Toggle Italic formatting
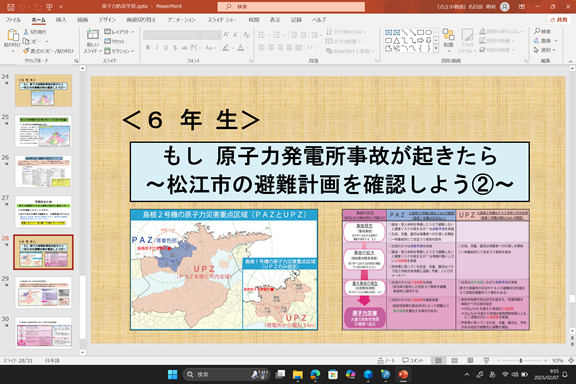576x384 pixels. [x=157, y=48]
